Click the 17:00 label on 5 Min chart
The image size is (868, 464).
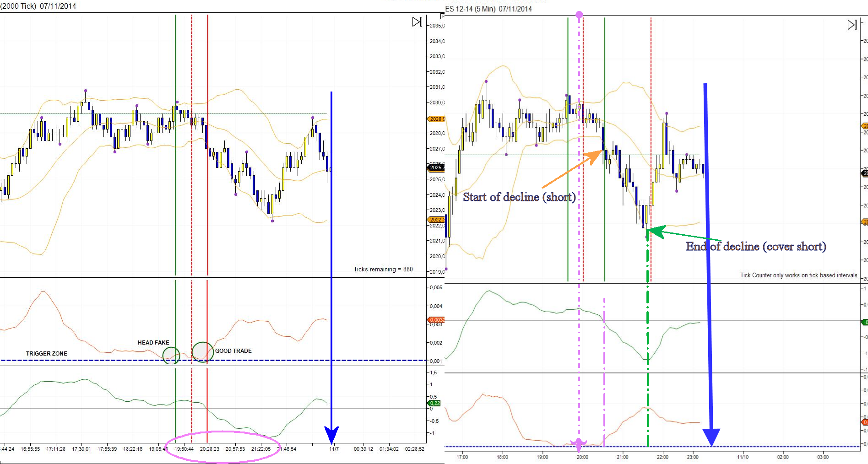(462, 457)
